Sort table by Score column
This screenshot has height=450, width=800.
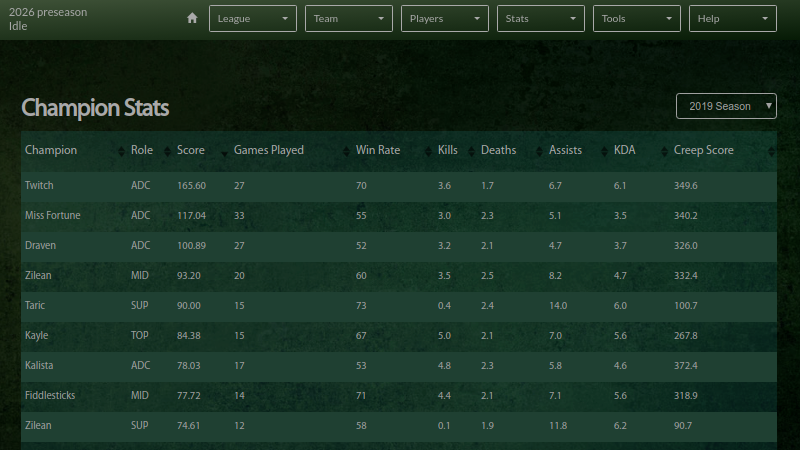point(201,151)
